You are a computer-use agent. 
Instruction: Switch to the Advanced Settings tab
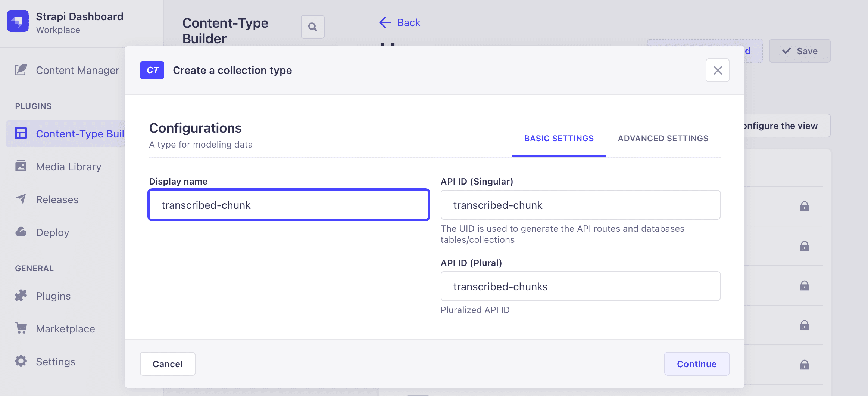click(663, 139)
